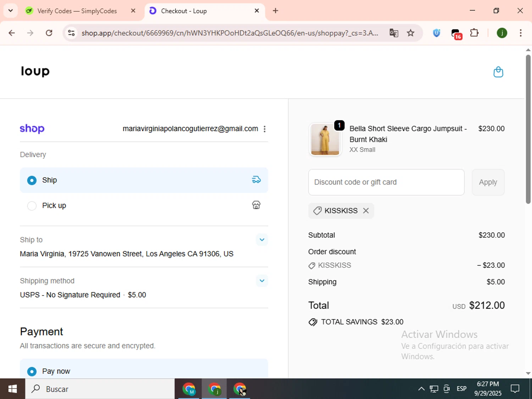Open first Chrome taskbar icon with M
The image size is (532, 399).
[x=189, y=389]
